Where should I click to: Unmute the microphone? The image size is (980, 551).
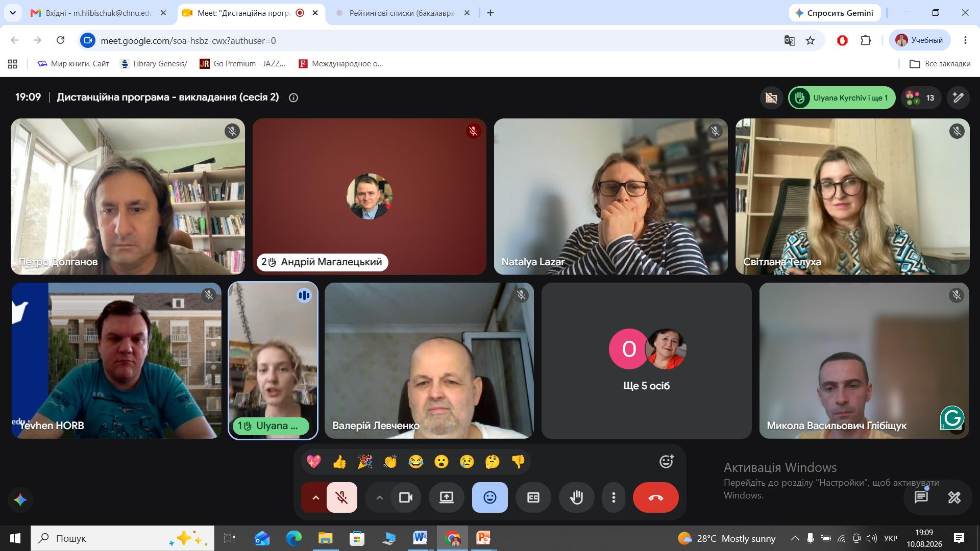coord(342,497)
